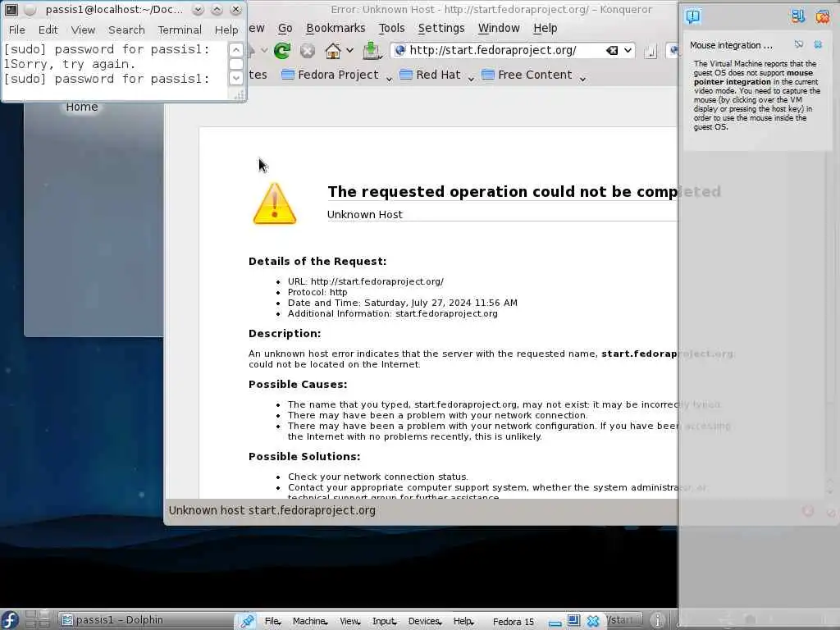Click the forbid icon on Mouse integration notice
Image resolution: width=840 pixels, height=630 pixels.
799,44
